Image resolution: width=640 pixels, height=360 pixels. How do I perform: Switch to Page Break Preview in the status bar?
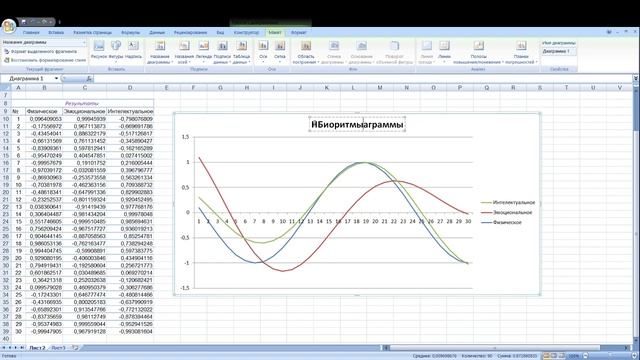click(562, 356)
